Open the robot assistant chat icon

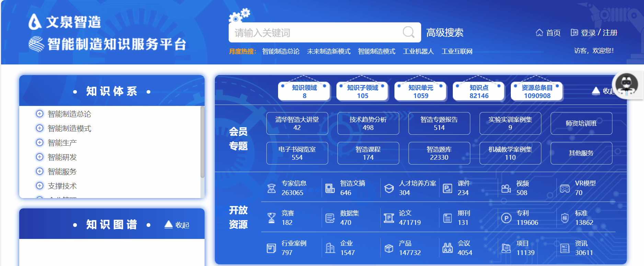click(x=626, y=85)
